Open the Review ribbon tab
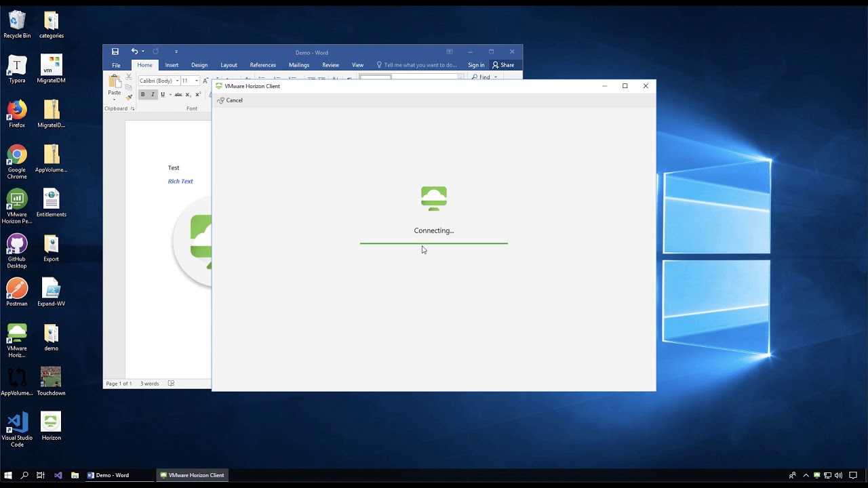This screenshot has height=488, width=868. click(x=330, y=65)
